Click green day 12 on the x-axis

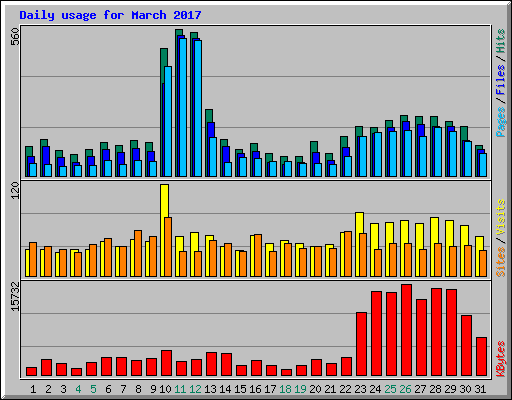pos(195,389)
